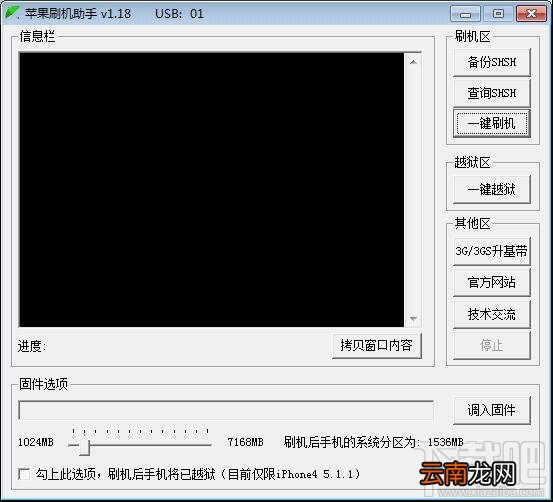Launch jailbreak via 一键越狱 button
Screen dimensions: 553x502
492,190
